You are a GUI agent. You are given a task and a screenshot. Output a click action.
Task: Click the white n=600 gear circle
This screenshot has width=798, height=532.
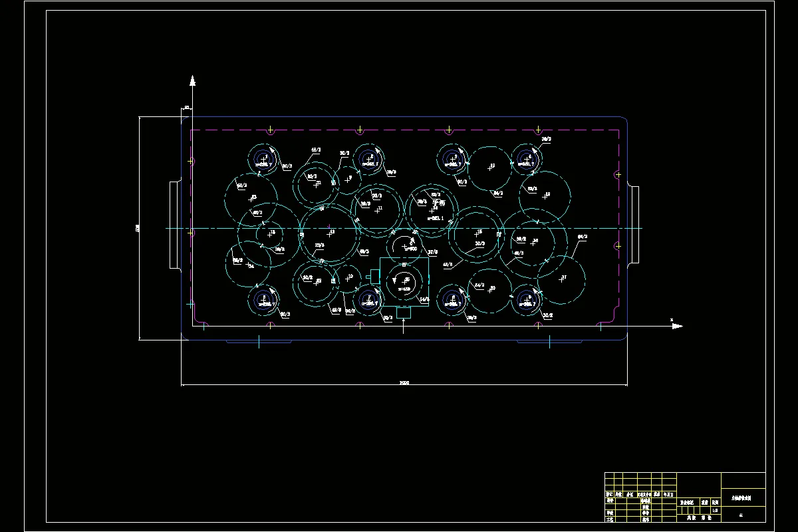(404, 246)
